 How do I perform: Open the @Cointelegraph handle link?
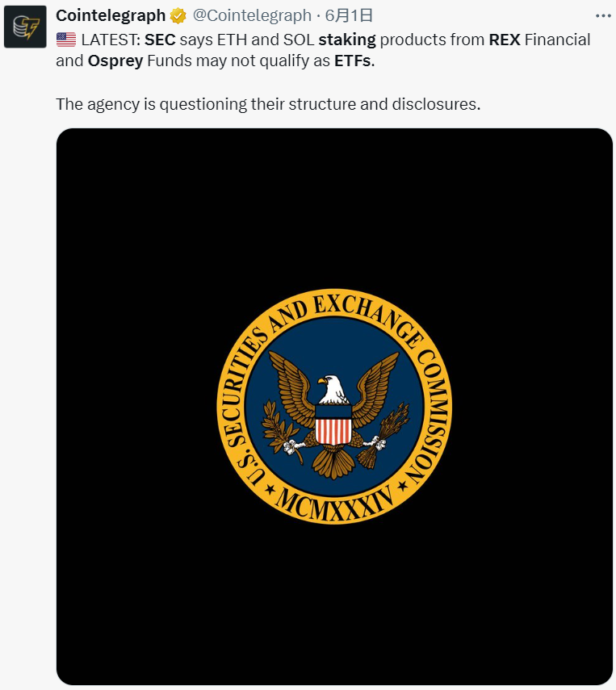(251, 15)
